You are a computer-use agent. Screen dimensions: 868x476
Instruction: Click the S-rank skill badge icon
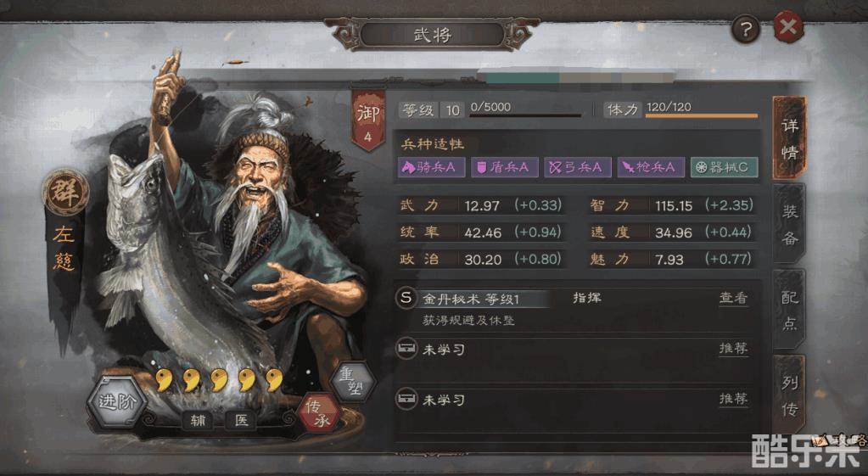pyautogui.click(x=406, y=298)
